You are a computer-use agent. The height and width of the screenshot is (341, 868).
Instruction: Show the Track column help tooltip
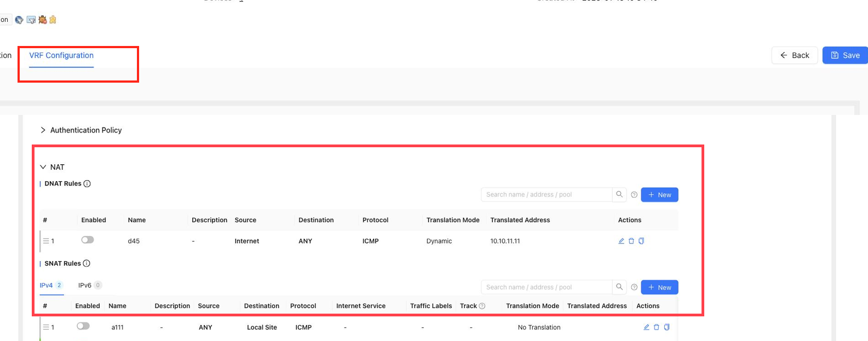(482, 306)
